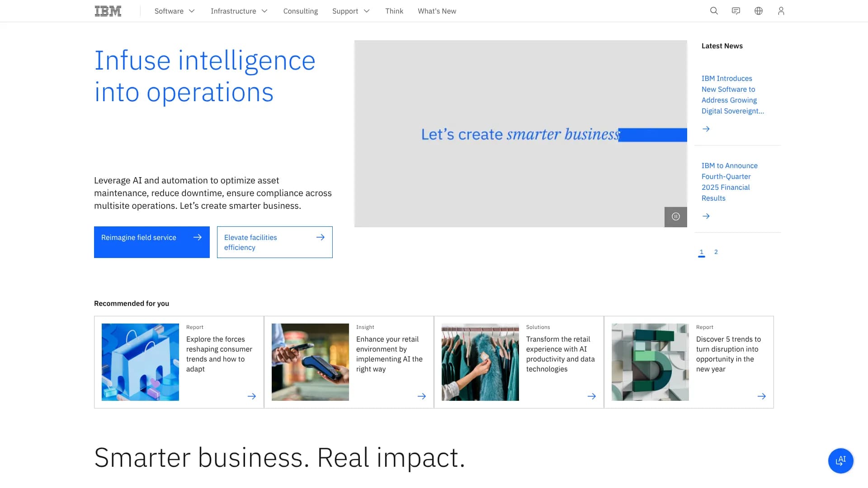Click the IBM logo

107,10
